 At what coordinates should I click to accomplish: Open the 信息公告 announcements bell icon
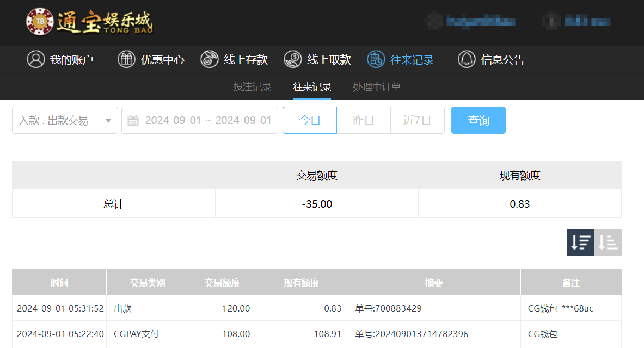tap(467, 59)
